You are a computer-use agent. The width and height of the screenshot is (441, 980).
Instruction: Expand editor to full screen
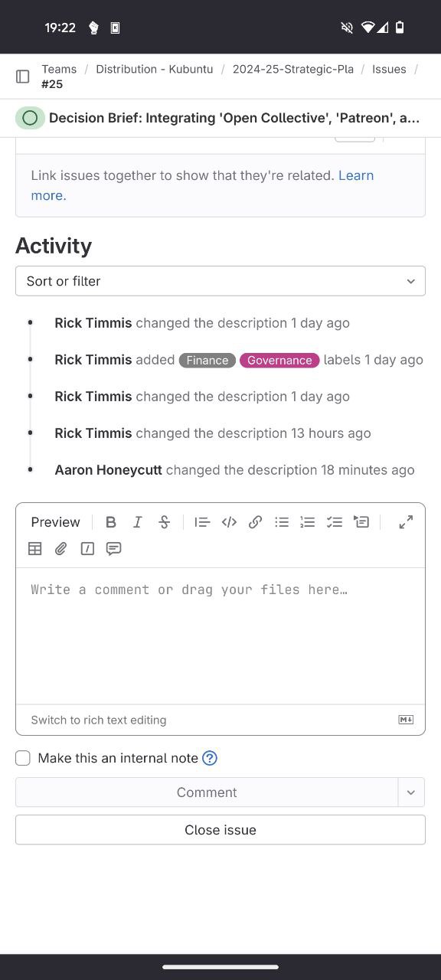(407, 522)
